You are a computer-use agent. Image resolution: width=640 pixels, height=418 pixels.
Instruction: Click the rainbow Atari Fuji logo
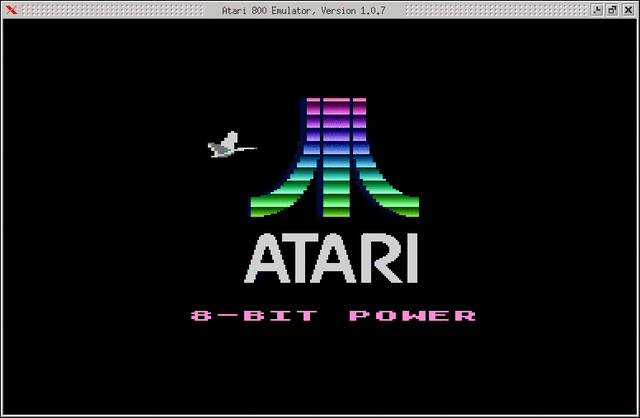(334, 157)
